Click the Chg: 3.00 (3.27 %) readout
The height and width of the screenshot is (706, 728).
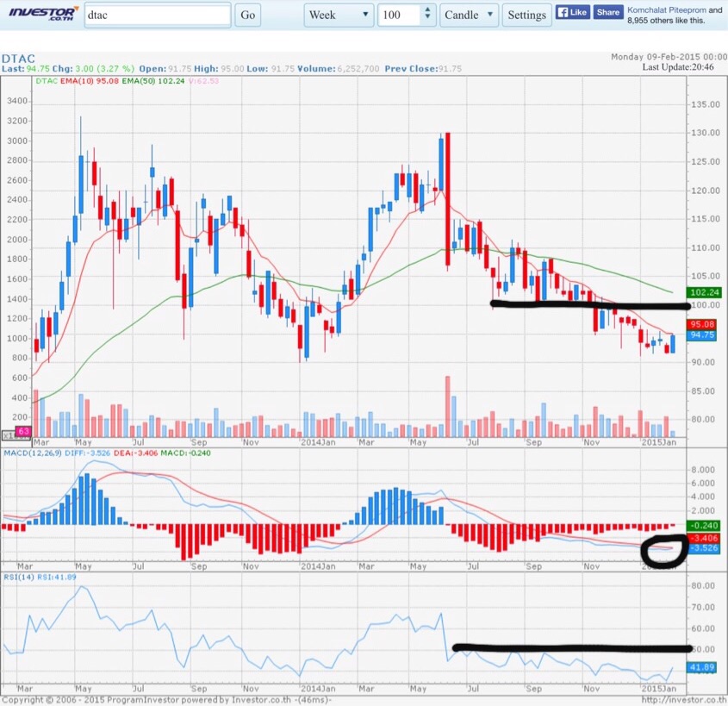tap(93, 69)
